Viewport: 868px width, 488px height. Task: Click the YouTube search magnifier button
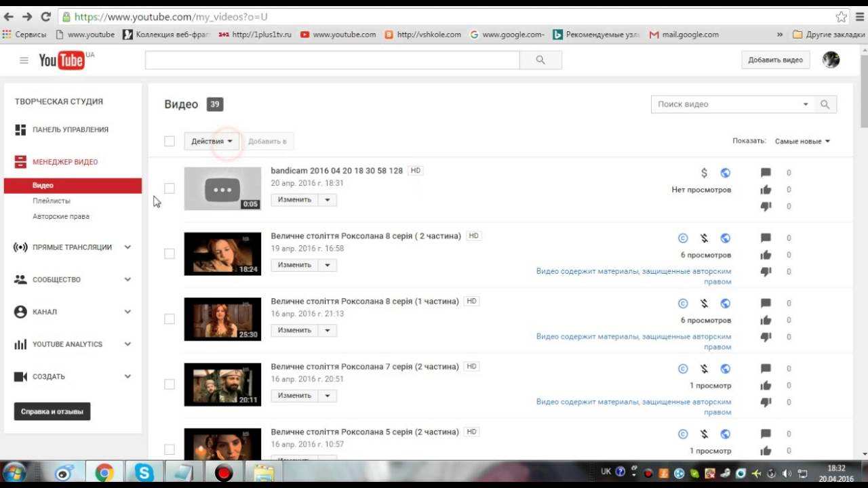point(540,60)
